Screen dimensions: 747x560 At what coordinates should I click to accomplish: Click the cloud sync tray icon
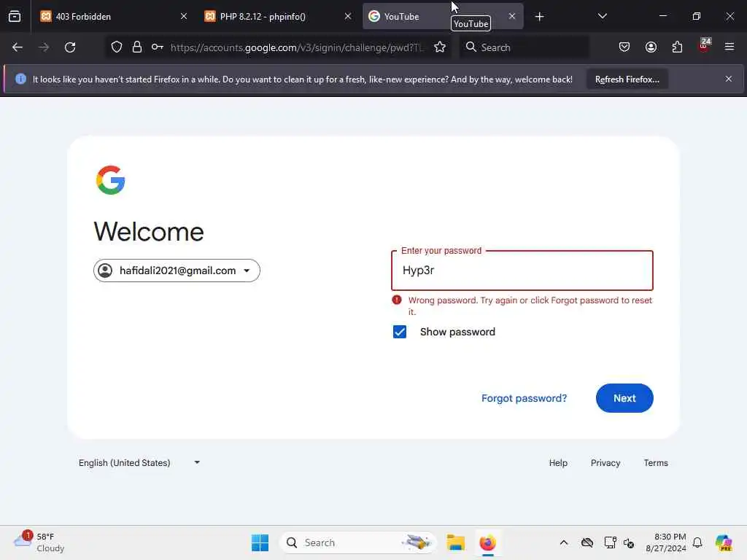(x=587, y=542)
